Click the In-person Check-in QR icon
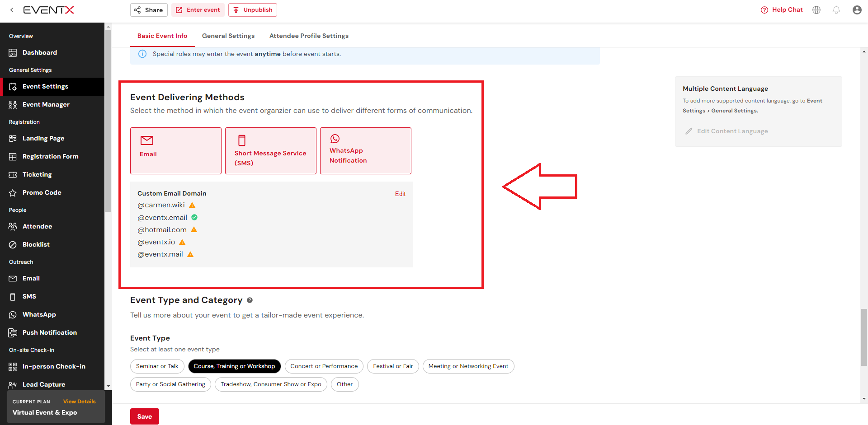This screenshot has height=425, width=868. [x=13, y=366]
